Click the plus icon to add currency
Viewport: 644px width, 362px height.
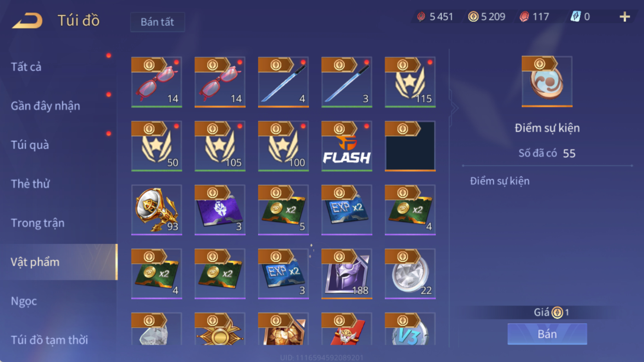[x=624, y=17]
